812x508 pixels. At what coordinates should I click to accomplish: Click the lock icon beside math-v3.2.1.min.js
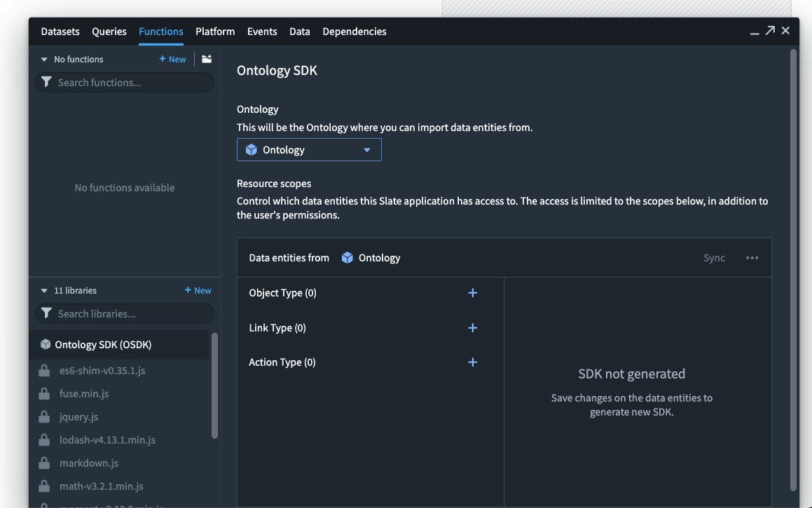45,486
